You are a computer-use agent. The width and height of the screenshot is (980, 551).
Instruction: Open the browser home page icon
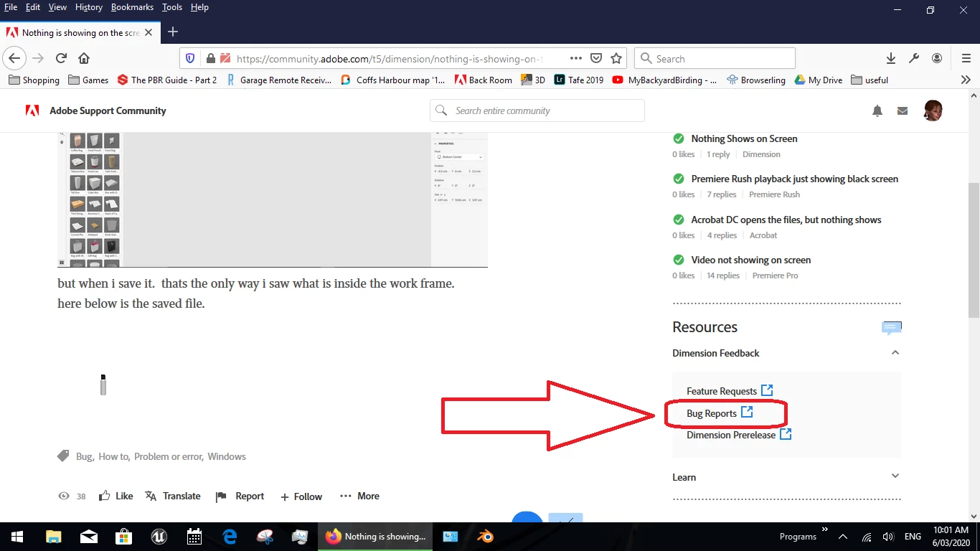click(84, 59)
